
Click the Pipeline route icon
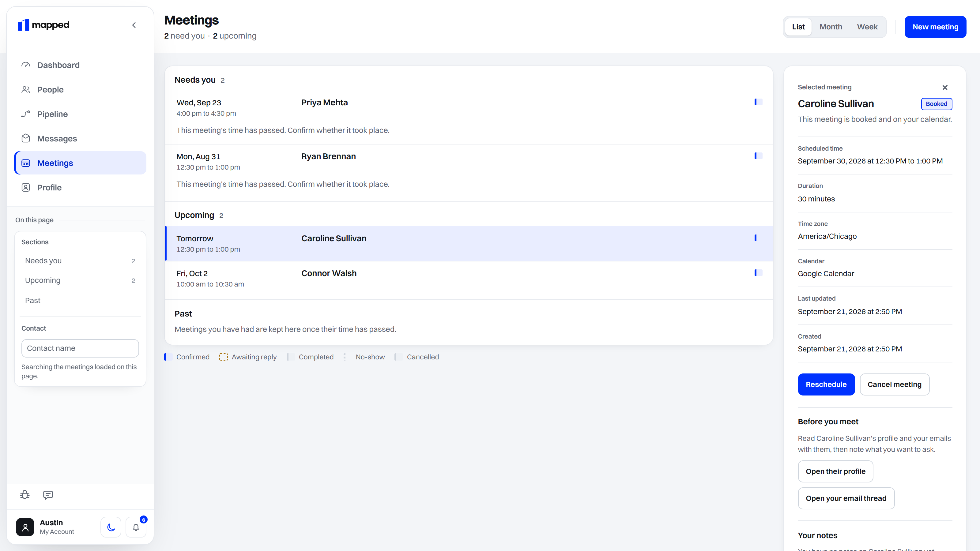tap(25, 114)
